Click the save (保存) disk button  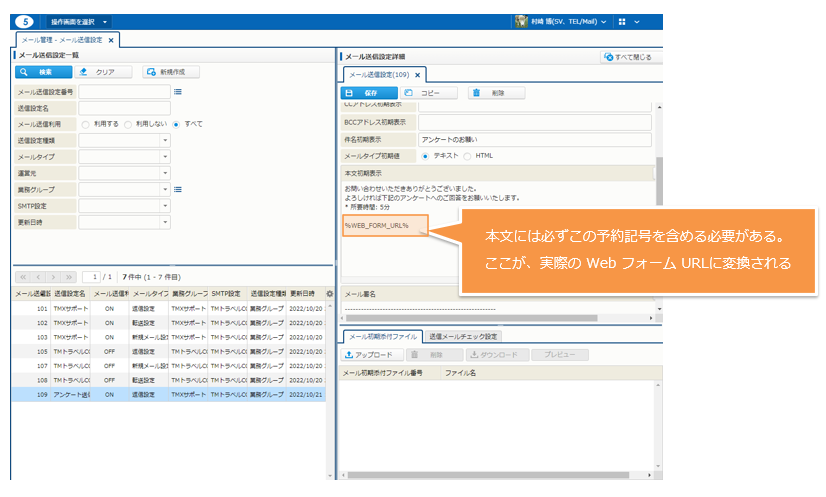(364, 92)
